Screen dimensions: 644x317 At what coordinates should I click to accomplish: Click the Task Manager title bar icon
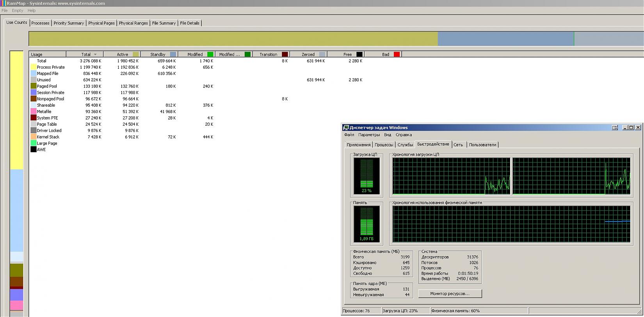[346, 128]
